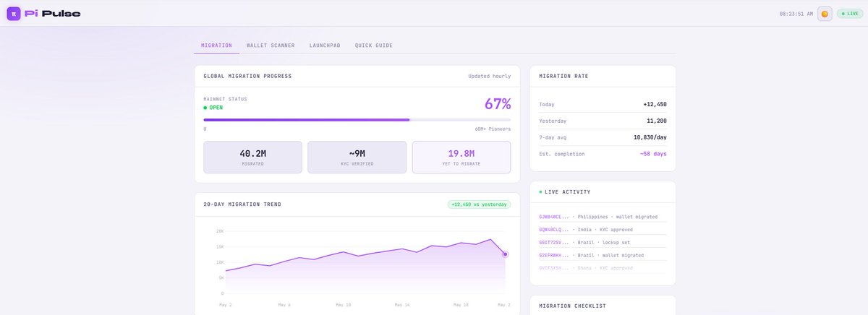Viewport: 868px width, 315px height.
Task: Open the India KYC approved activity address
Action: [555, 230]
